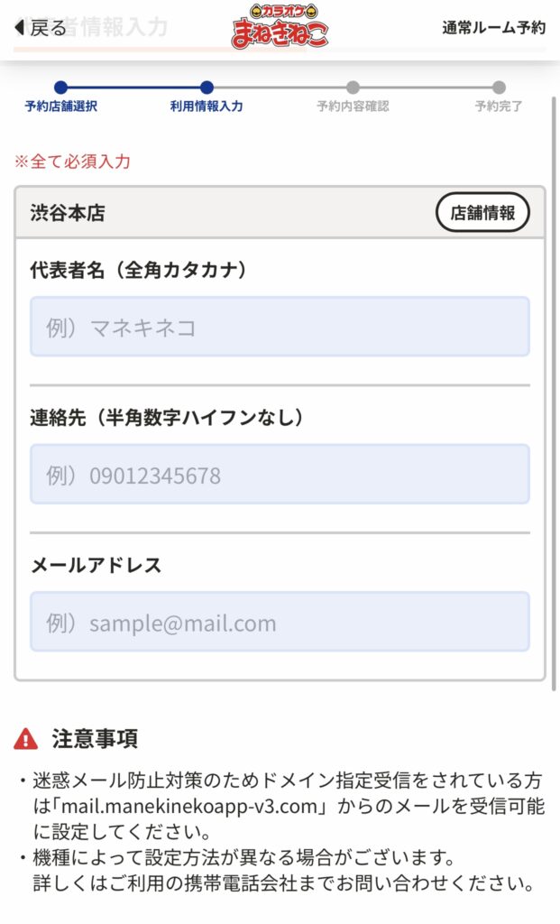560x924 pixels.
Task: Select the 予約内容確認 step dot
Action: [x=353, y=88]
